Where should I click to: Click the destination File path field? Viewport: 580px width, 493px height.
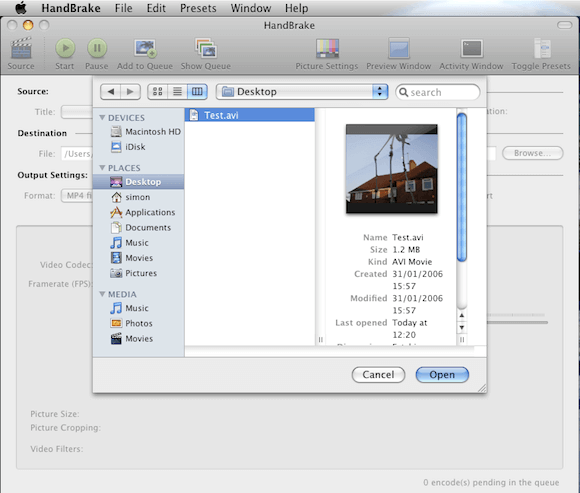point(77,153)
